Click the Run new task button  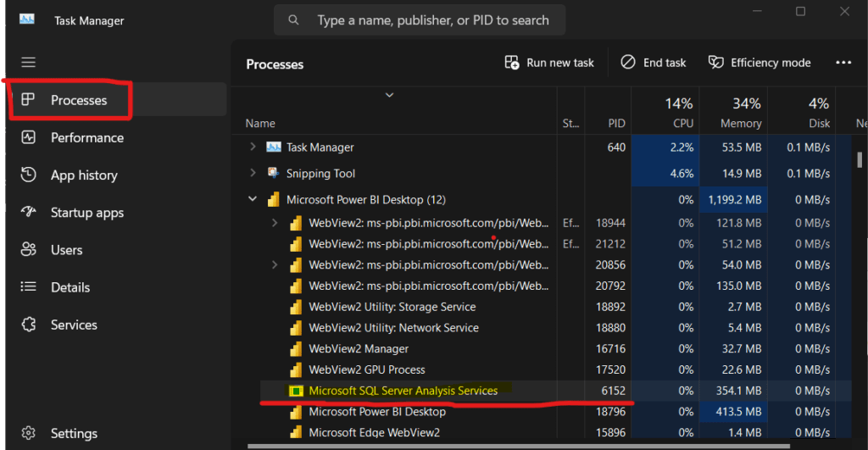[x=549, y=63]
